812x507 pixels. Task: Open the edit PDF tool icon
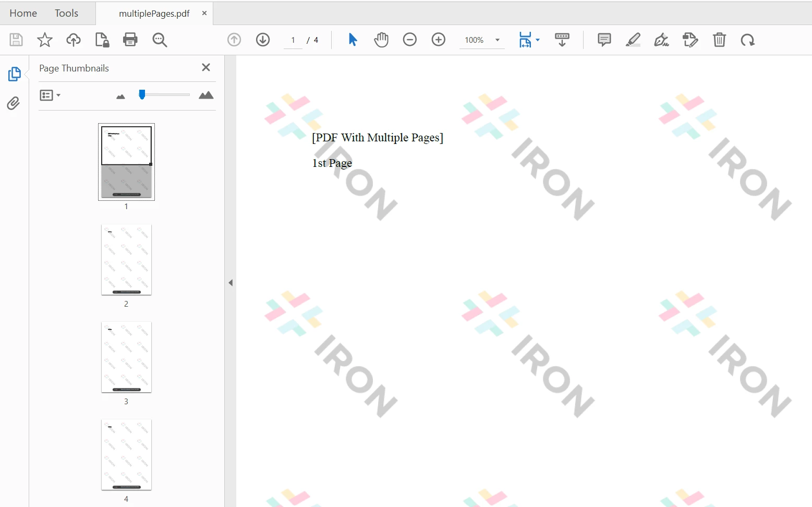coord(690,40)
